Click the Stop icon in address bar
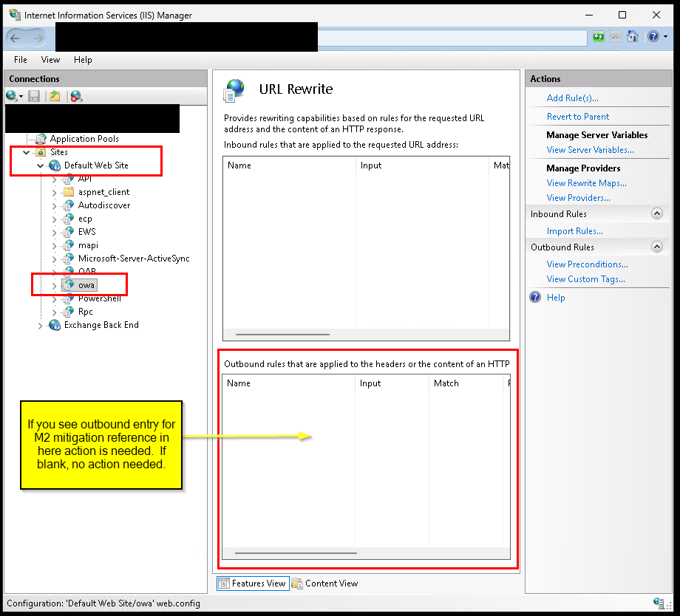 pos(616,36)
